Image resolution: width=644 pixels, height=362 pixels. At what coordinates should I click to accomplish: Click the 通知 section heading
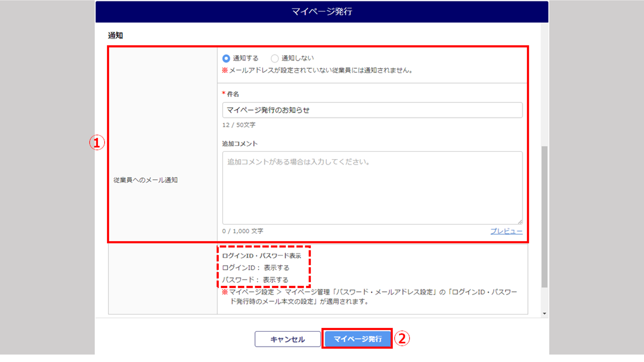115,35
